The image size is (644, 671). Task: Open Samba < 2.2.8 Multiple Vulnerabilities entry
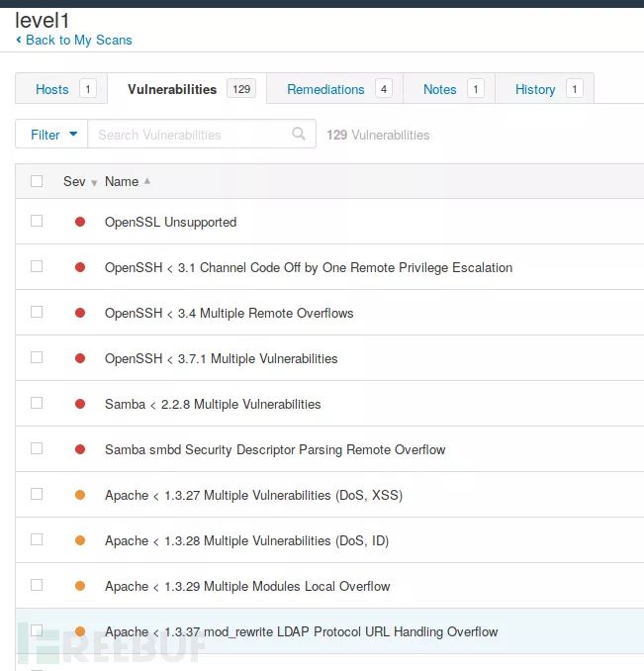(x=213, y=404)
